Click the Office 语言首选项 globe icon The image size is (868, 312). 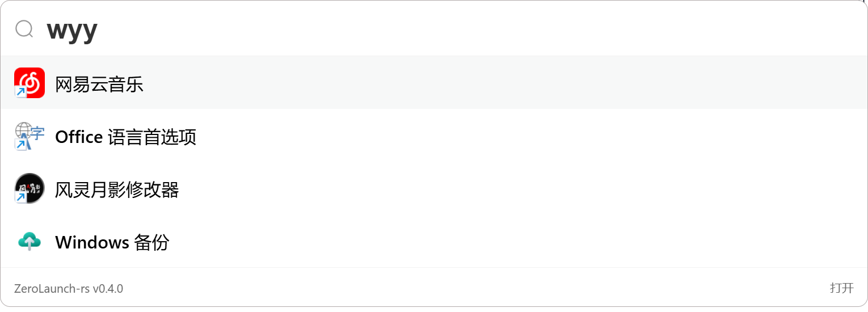pos(24,131)
